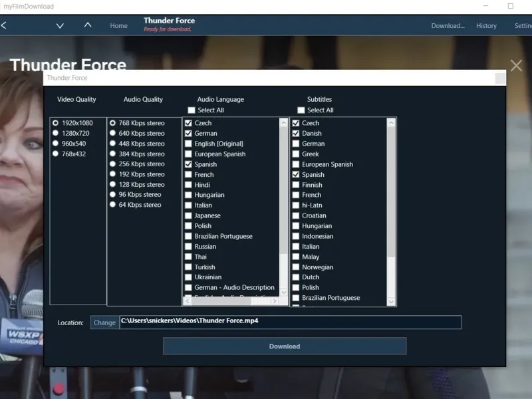Click Audio Language list scroll-up arrow
The width and height of the screenshot is (532, 399).
point(284,122)
